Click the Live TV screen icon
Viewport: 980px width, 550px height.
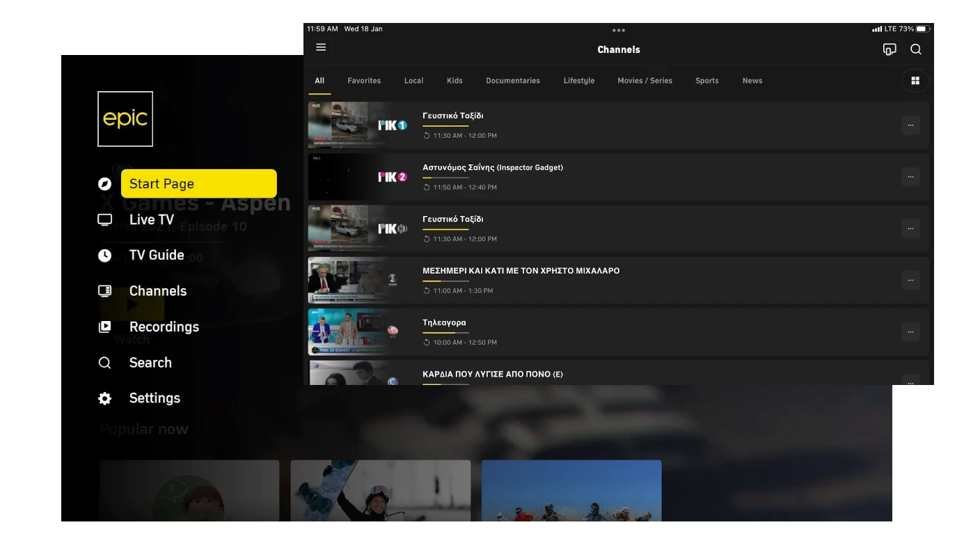pos(104,219)
